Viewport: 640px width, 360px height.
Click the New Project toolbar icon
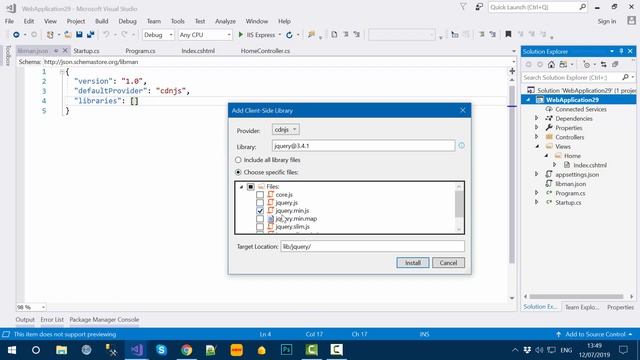50,35
